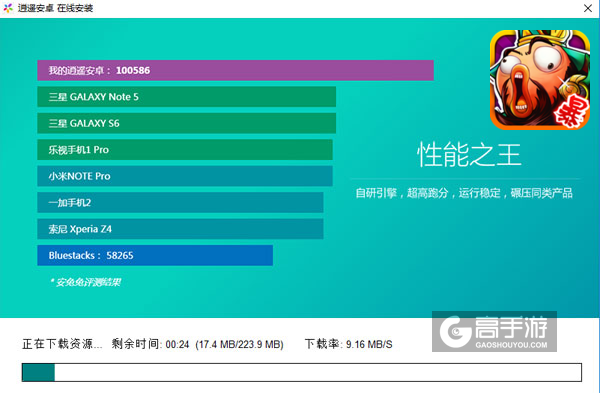Click the 下载率 9.16 MB/S readout
The height and width of the screenshot is (393, 600).
(348, 344)
